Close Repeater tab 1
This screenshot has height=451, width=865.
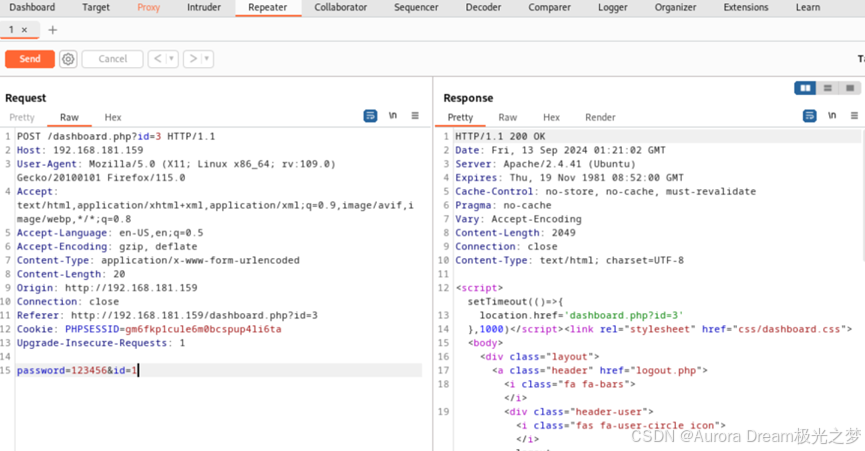pos(24,30)
